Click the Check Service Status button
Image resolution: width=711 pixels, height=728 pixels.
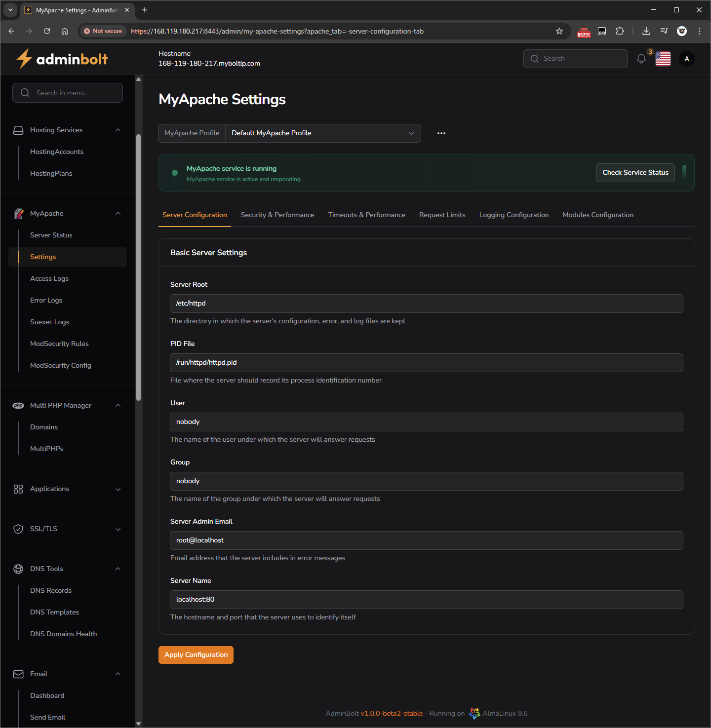tap(635, 173)
